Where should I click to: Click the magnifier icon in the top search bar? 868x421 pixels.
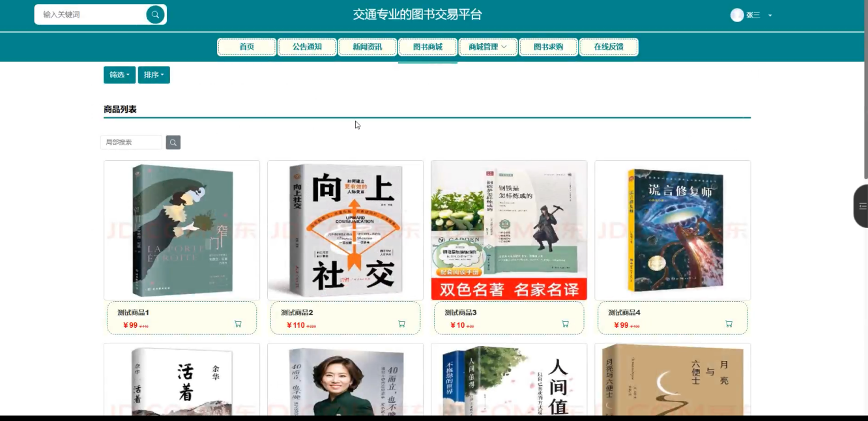[x=155, y=14]
